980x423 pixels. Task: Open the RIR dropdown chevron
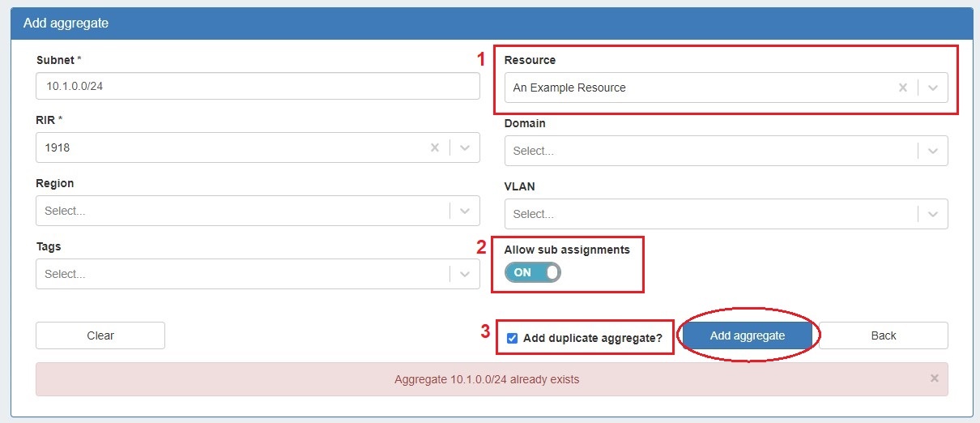(465, 147)
